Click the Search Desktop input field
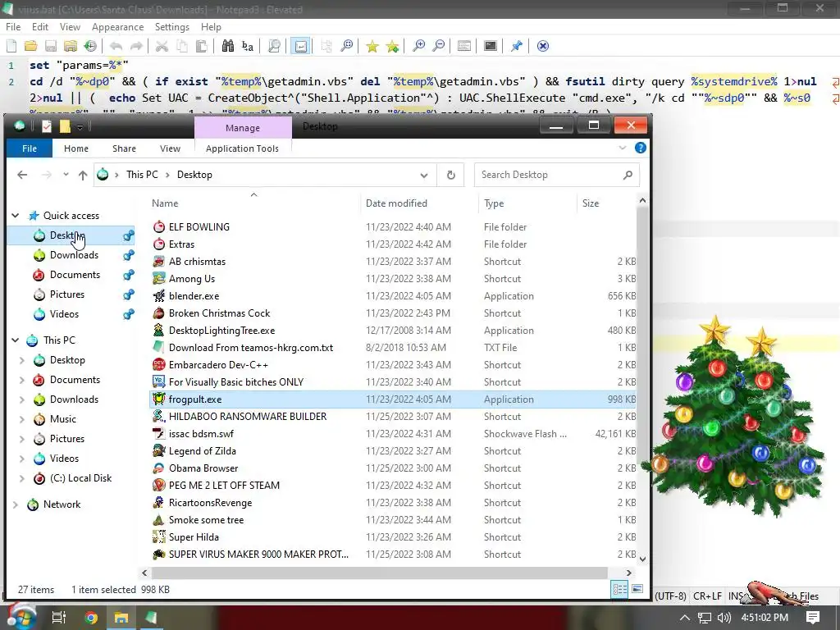The height and width of the screenshot is (630, 840). pos(556,175)
